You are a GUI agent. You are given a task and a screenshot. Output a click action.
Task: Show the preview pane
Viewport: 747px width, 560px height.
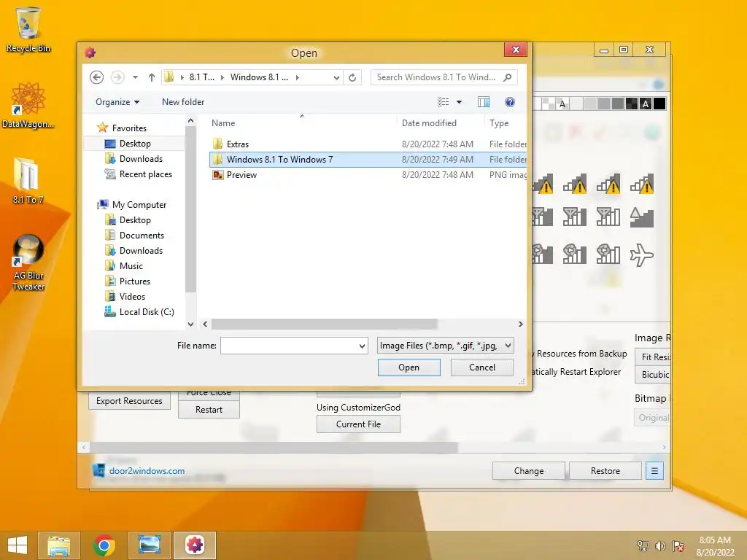[484, 102]
